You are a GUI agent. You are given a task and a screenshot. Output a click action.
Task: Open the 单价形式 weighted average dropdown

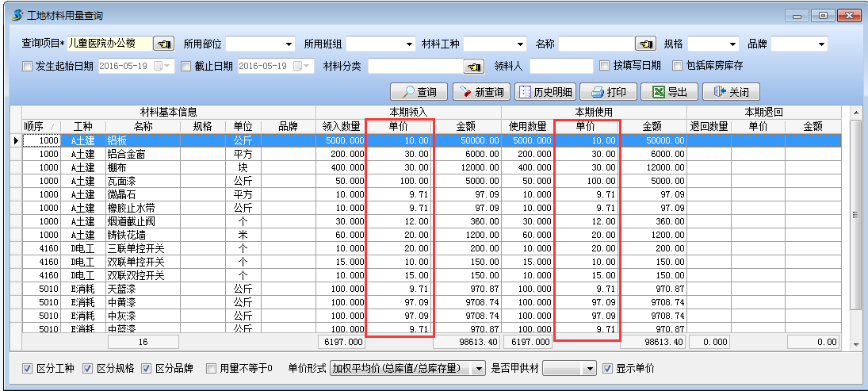[x=478, y=368]
